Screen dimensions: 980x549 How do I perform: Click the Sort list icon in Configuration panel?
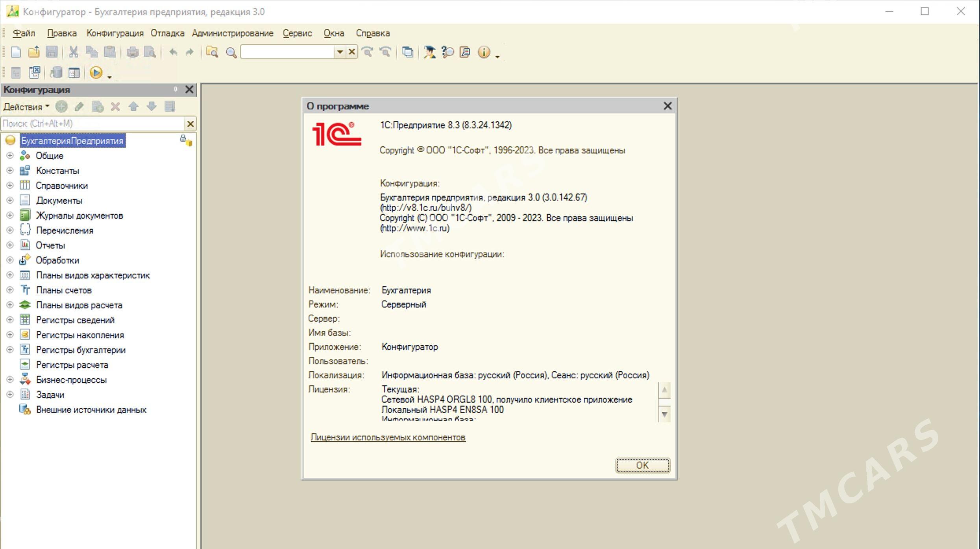pyautogui.click(x=170, y=107)
